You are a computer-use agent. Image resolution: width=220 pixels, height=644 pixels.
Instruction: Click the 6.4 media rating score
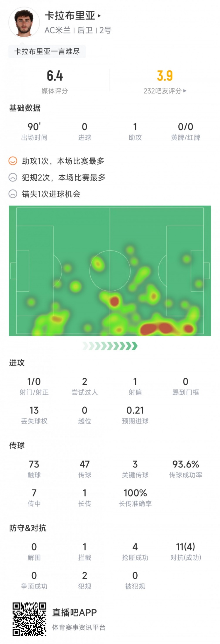(55, 76)
